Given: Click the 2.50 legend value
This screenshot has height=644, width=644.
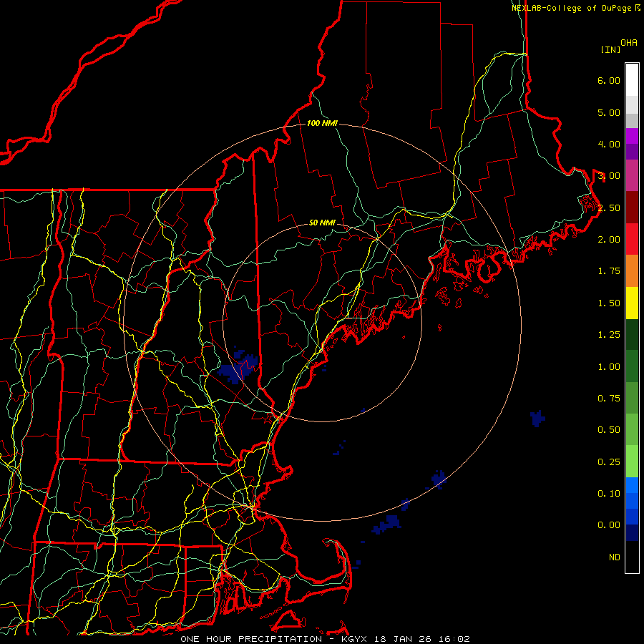Looking at the screenshot, I should (x=609, y=208).
